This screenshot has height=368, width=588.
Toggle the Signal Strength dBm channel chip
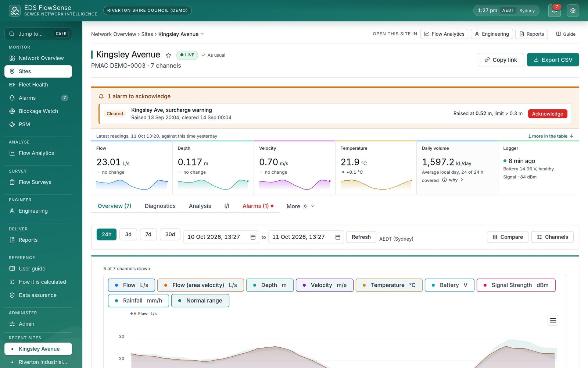pyautogui.click(x=516, y=285)
